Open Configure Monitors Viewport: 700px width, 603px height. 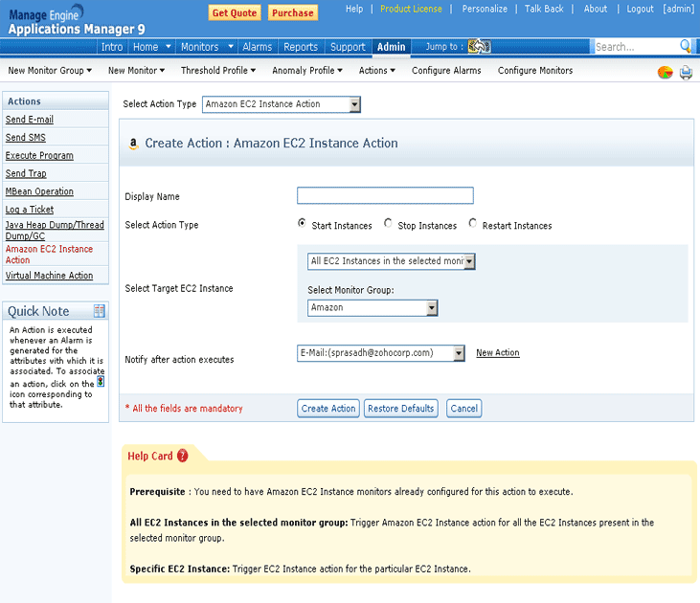535,71
